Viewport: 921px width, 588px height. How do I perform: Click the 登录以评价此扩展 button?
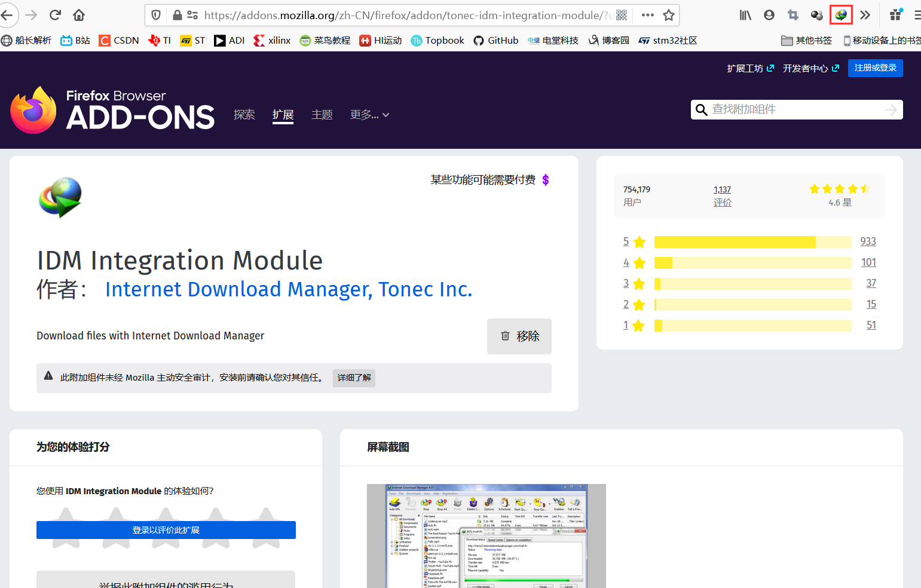point(166,530)
